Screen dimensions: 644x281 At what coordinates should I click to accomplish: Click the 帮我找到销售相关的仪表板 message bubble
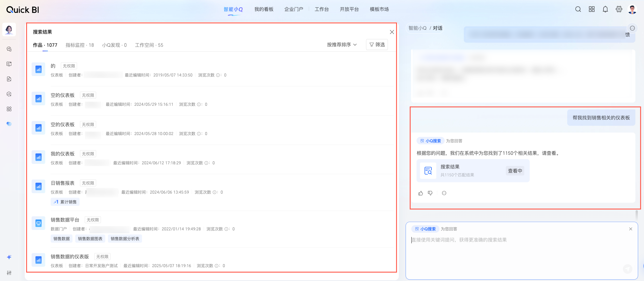tap(601, 118)
